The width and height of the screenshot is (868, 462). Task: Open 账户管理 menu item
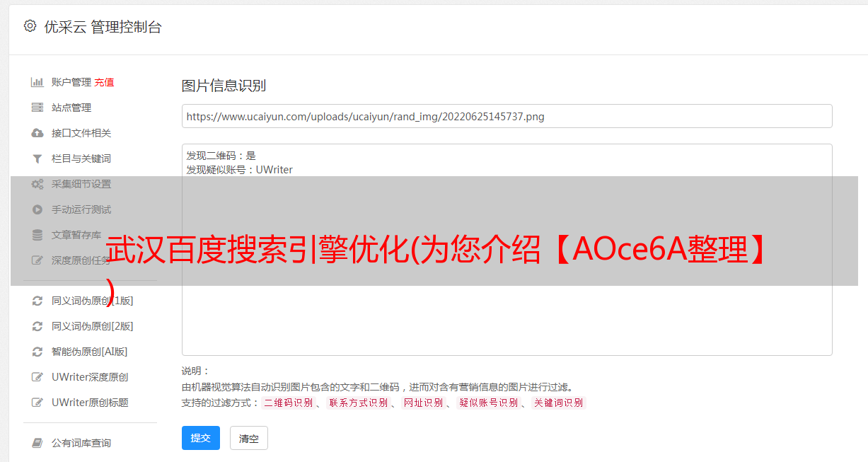(x=71, y=82)
